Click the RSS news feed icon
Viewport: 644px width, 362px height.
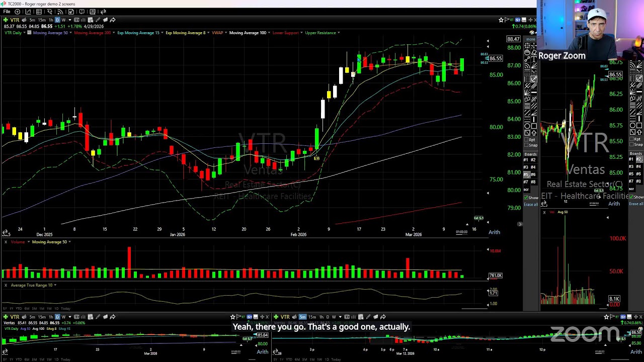(60, 12)
